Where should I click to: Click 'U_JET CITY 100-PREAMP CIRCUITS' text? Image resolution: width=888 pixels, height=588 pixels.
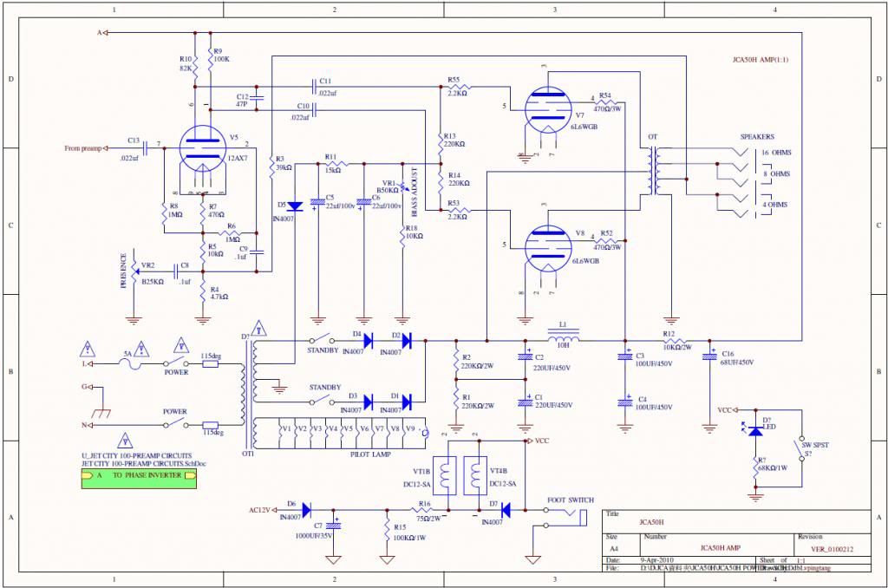[x=136, y=455]
